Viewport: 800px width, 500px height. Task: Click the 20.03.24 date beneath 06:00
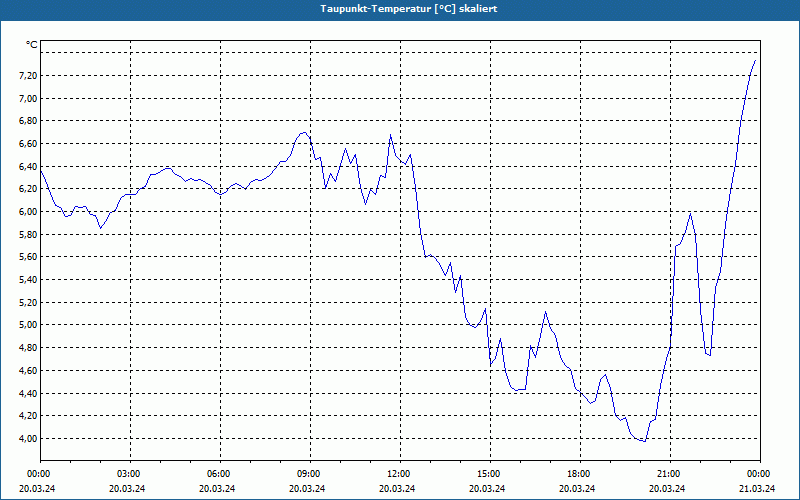217,488
